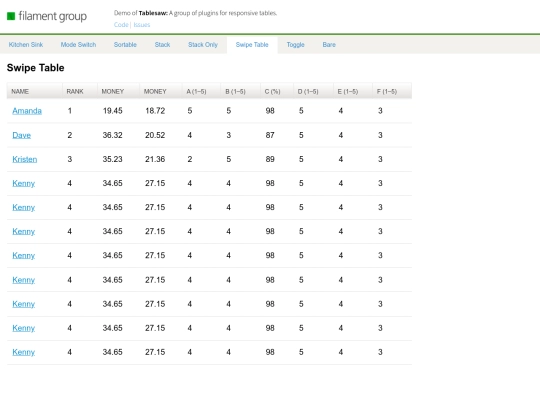Select rank 2 in Dave's row
Image resolution: width=540 pixels, height=405 pixels.
[70, 135]
